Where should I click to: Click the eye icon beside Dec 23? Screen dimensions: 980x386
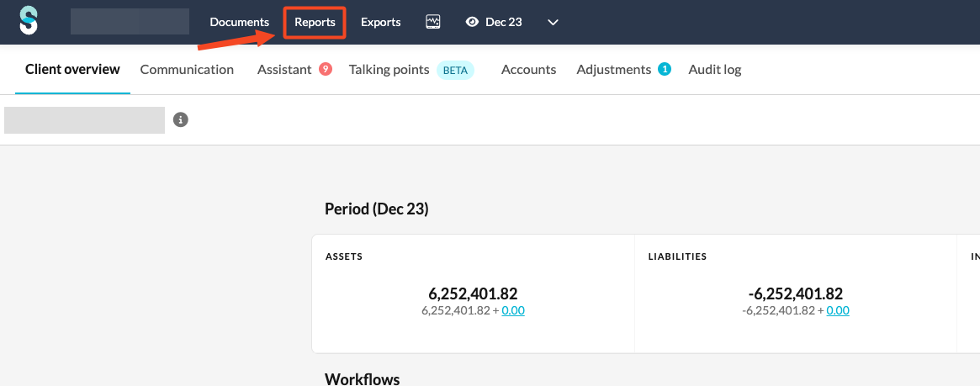(x=472, y=22)
